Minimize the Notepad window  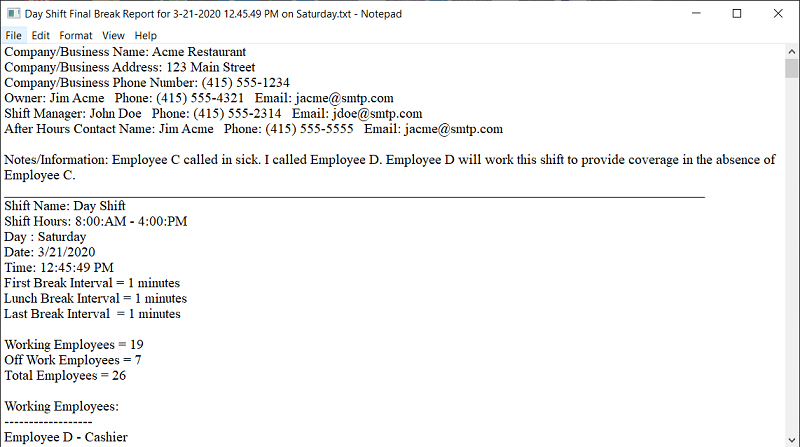pos(691,13)
